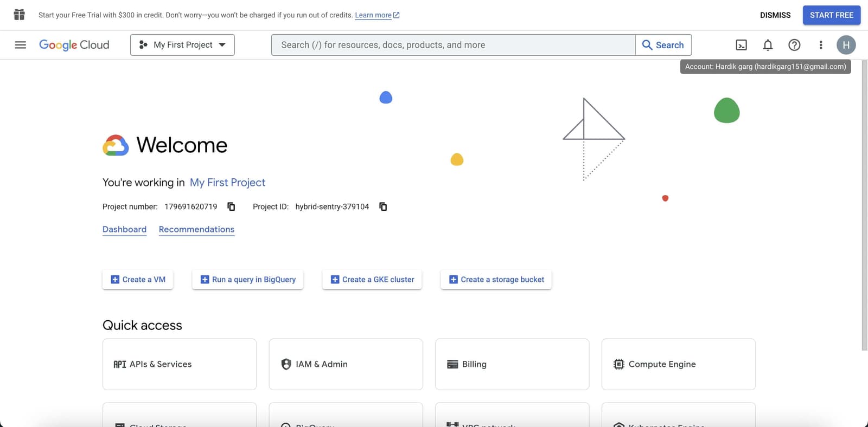Open the notifications bell
Viewport: 868px width, 427px height.
[768, 45]
